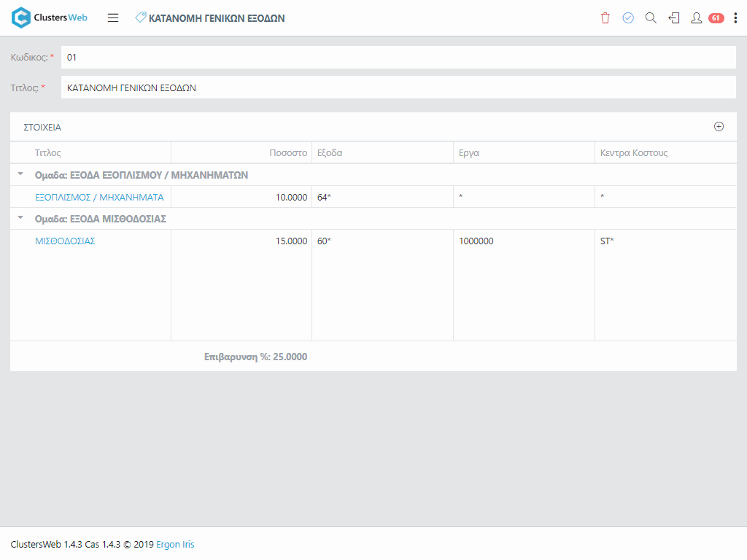Open the ΕΞΟΠΛΙΣΜΟΣ / ΜΗΧΑΝΗΜΑΤΑ link
747x560 pixels.
coord(99,197)
